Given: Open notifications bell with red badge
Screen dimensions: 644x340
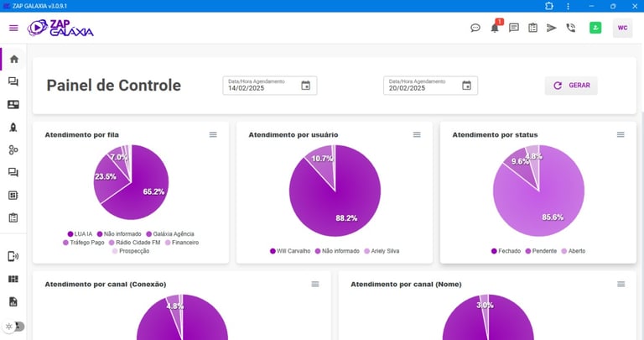Looking at the screenshot, I should click(x=495, y=28).
